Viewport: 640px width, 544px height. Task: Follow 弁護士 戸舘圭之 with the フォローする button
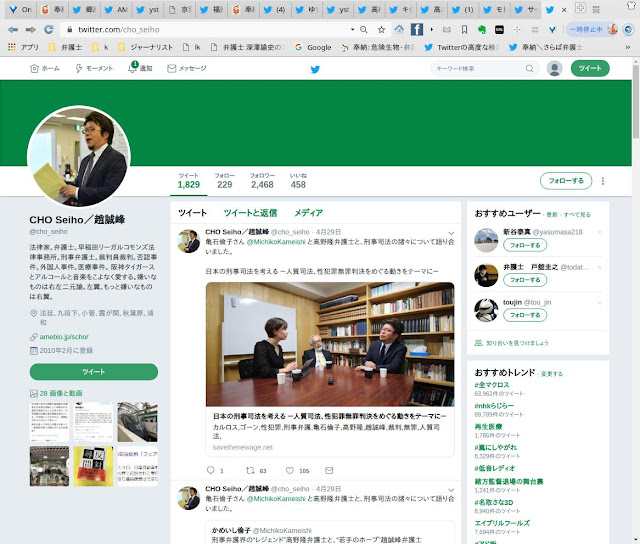pos(525,280)
